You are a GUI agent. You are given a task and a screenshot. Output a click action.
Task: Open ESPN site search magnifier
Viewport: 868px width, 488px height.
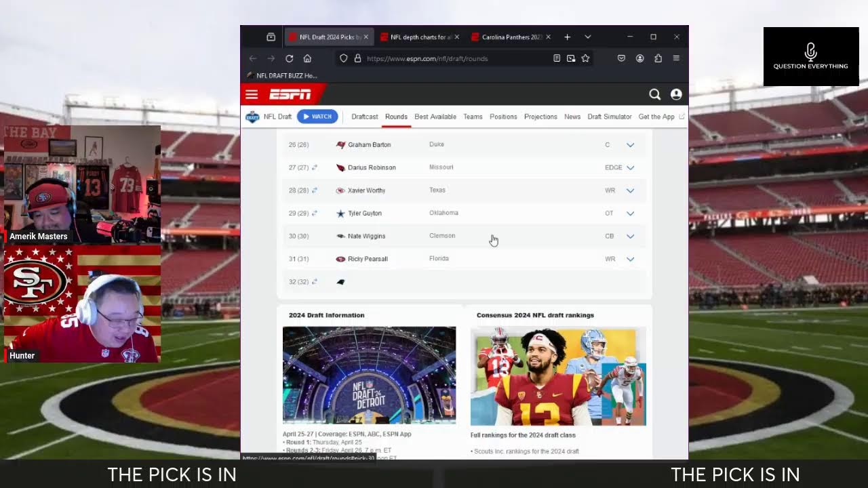coord(654,94)
